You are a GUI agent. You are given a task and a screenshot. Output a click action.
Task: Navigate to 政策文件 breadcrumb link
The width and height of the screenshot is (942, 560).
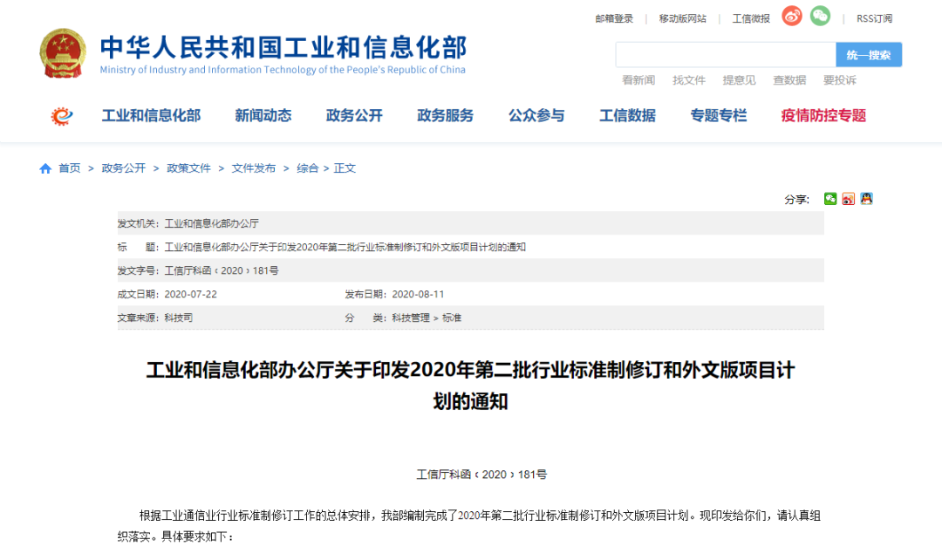188,168
